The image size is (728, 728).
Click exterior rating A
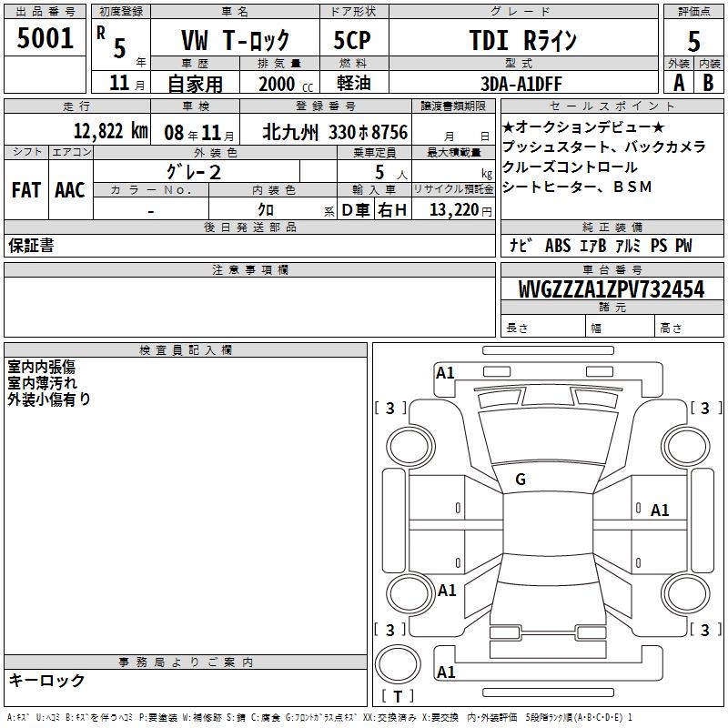click(x=679, y=83)
